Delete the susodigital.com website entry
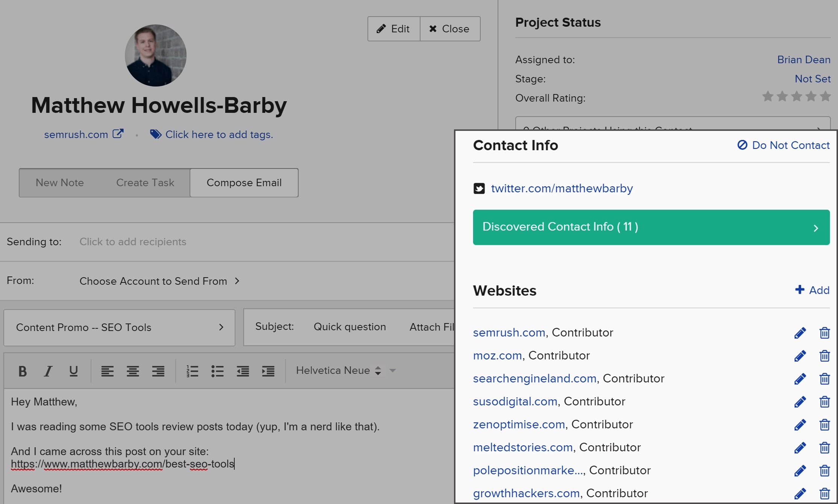This screenshot has width=838, height=504. 824,402
